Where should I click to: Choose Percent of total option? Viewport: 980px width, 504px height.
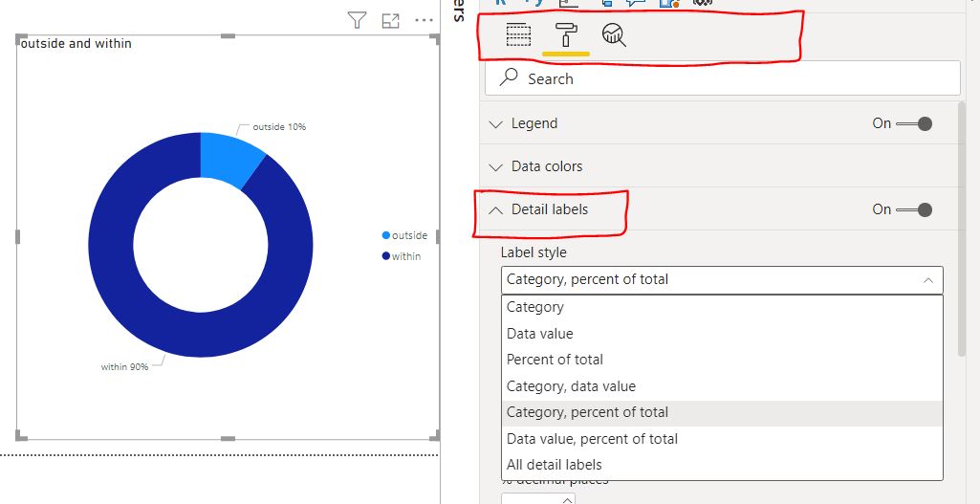pos(722,360)
